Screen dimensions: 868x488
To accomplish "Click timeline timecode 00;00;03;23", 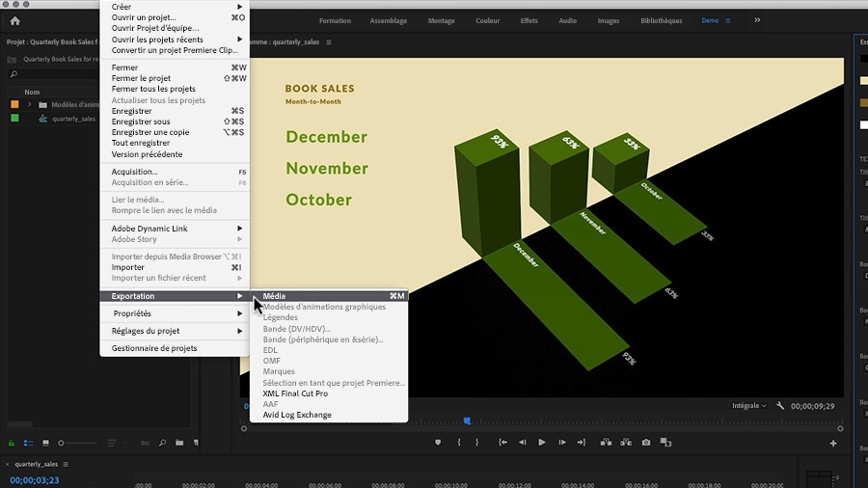I will 35,480.
